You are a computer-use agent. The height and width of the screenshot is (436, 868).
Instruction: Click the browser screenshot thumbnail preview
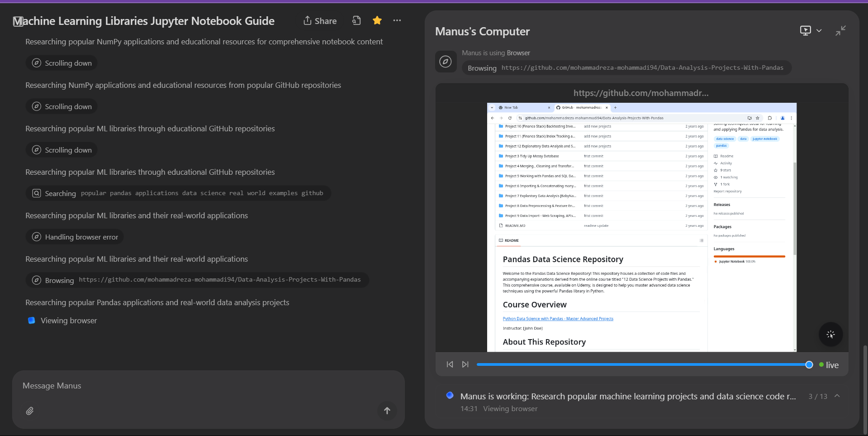(641, 226)
